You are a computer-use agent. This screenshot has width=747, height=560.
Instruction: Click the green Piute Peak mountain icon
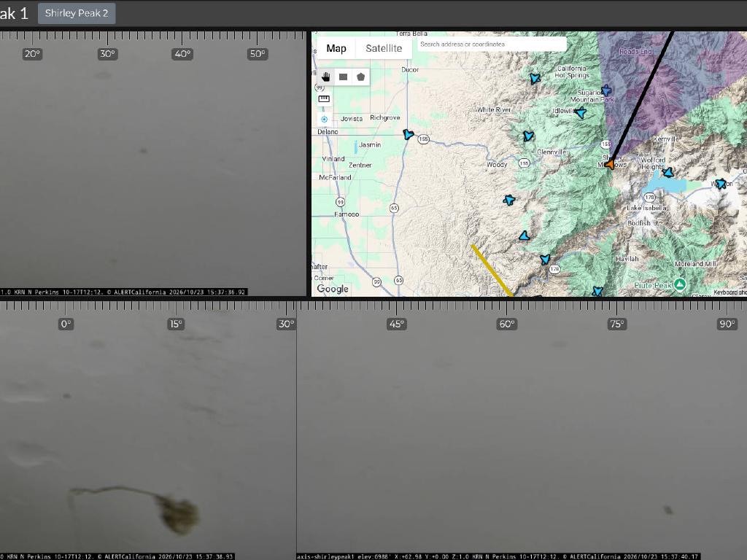coord(680,284)
